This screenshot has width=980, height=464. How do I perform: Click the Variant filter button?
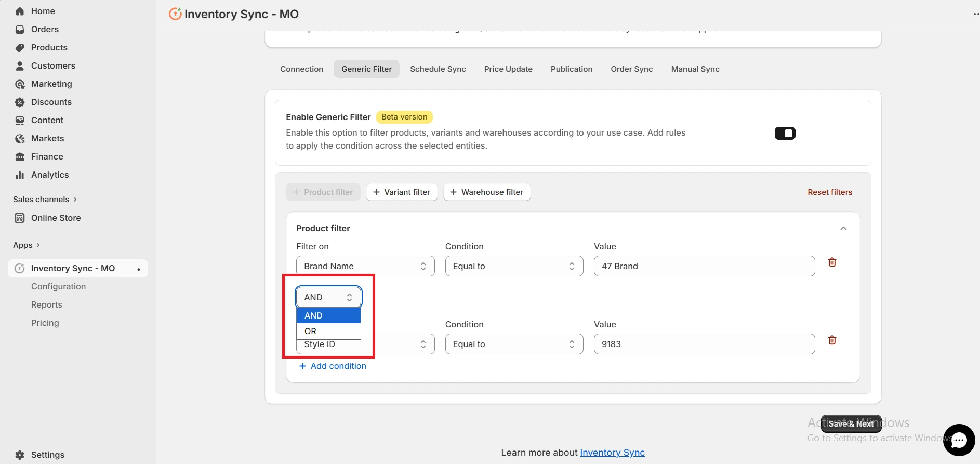402,192
